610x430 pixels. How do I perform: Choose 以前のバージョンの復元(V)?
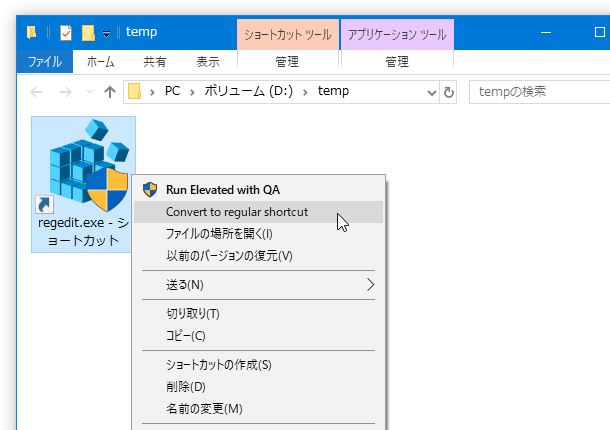[258, 256]
